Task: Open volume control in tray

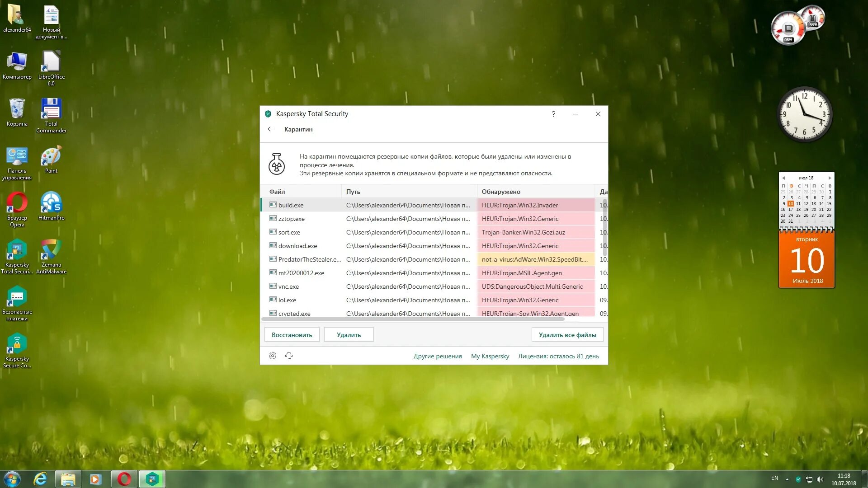Action: pyautogui.click(x=820, y=479)
